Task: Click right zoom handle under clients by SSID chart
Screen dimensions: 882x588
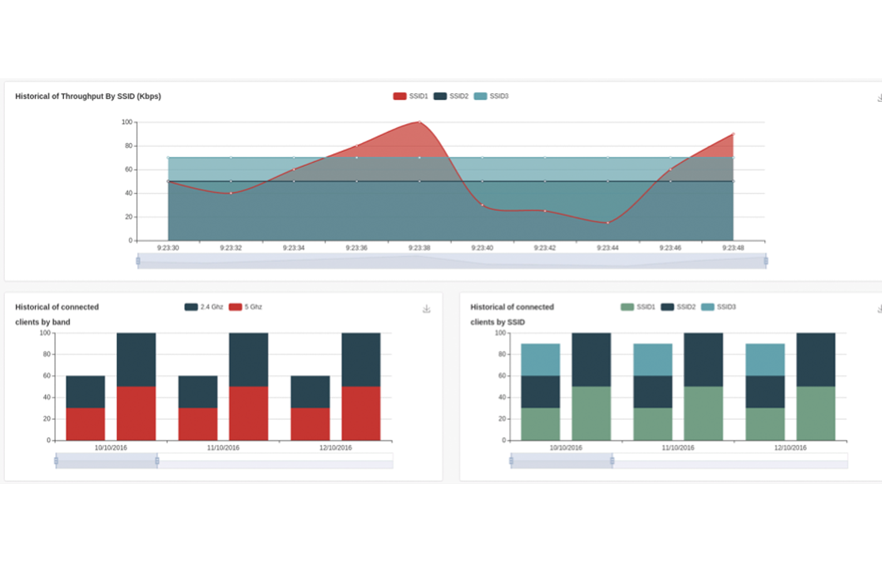Action: pos(612,461)
